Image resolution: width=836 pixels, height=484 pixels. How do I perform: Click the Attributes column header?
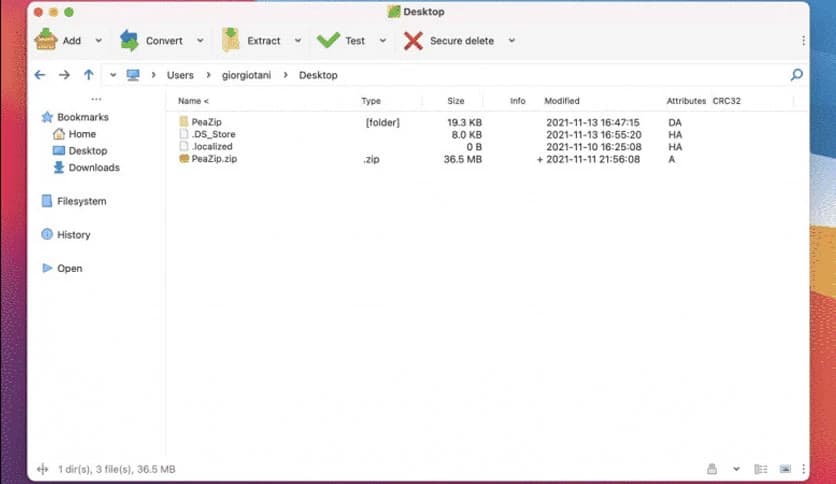click(686, 101)
